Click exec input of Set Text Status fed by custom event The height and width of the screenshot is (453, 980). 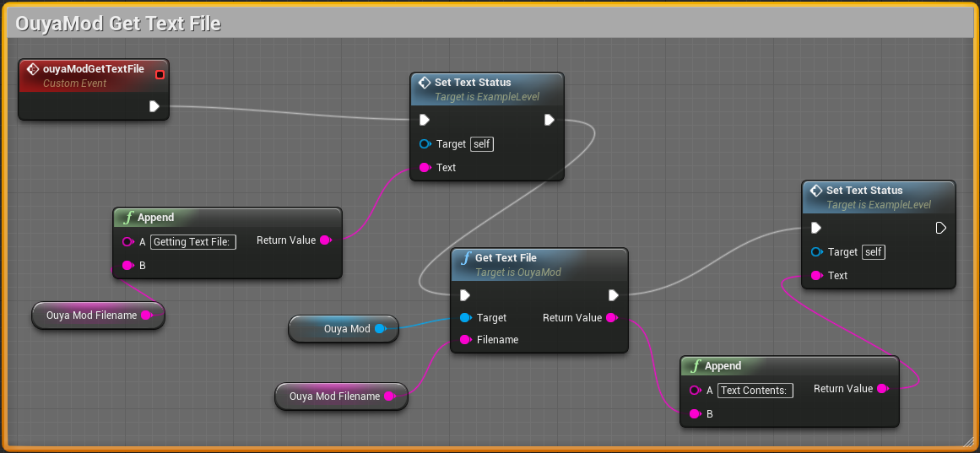coord(425,120)
